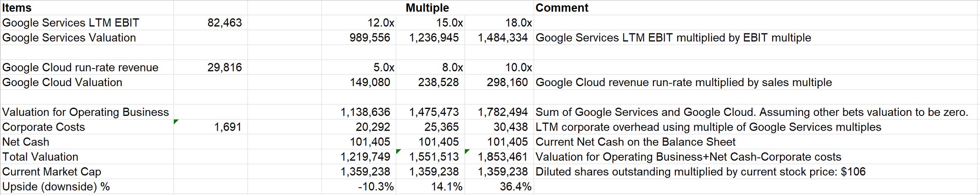Select the 'Valuation for Operating Business' label

click(87, 112)
